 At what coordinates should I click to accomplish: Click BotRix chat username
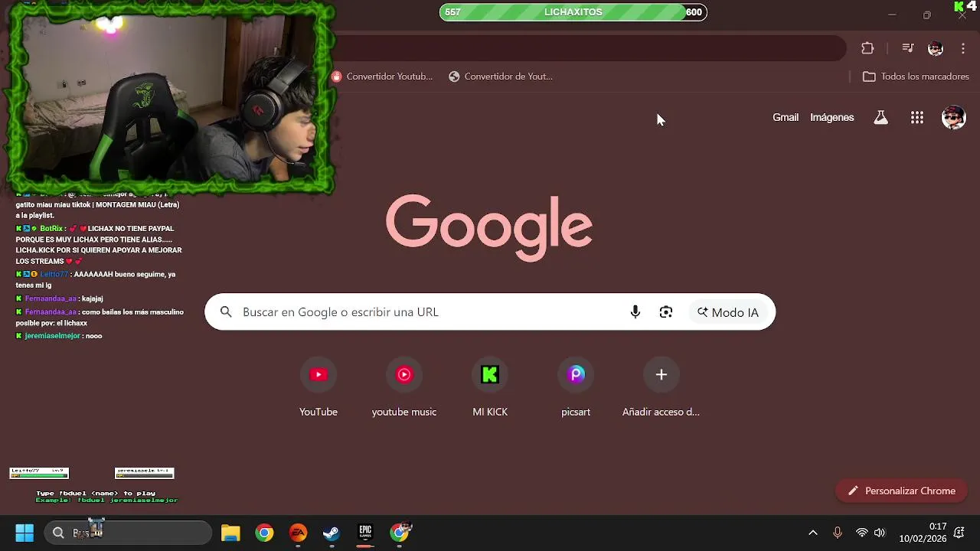[51, 229]
